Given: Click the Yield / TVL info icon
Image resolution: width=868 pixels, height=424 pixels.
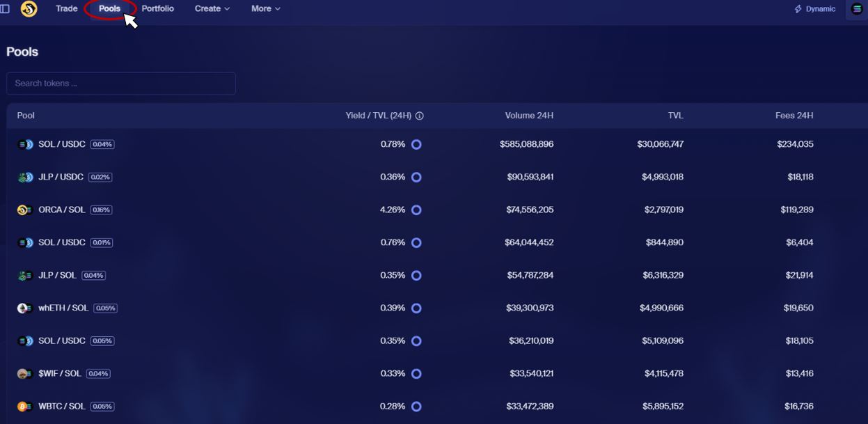Looking at the screenshot, I should pyautogui.click(x=420, y=116).
